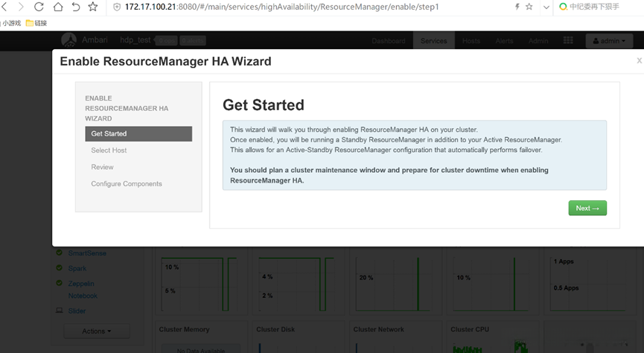Switch to the Dashboard tab
This screenshot has height=353, width=644.
389,41
